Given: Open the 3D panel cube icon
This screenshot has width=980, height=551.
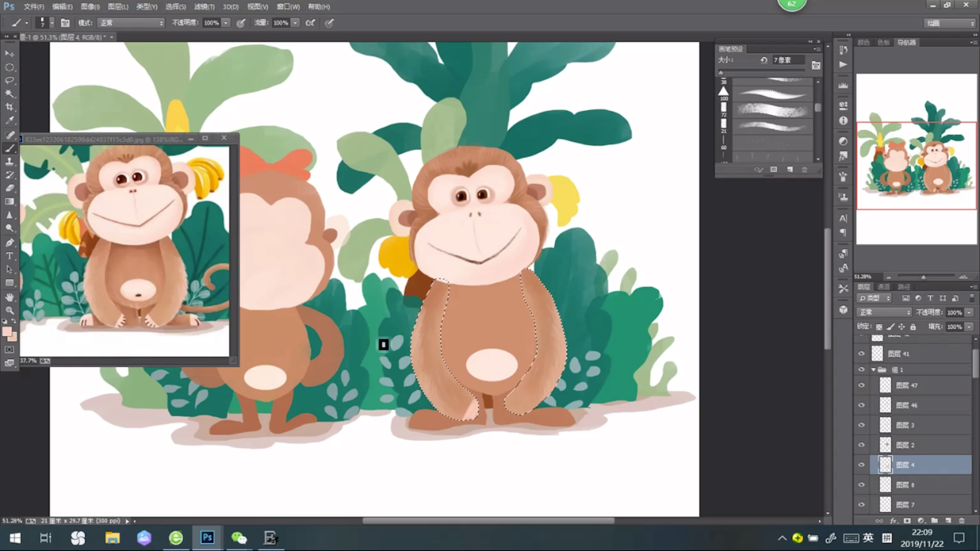Looking at the screenshot, I should click(843, 310).
